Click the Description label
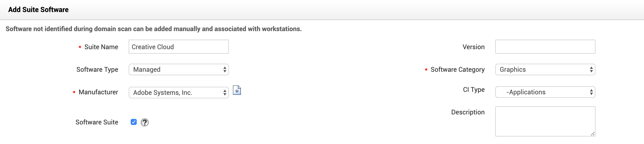This screenshot has height=144, width=644. tap(468, 112)
